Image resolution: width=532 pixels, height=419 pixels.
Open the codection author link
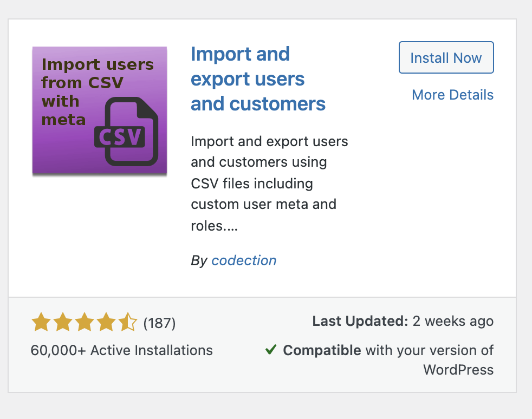click(x=244, y=260)
